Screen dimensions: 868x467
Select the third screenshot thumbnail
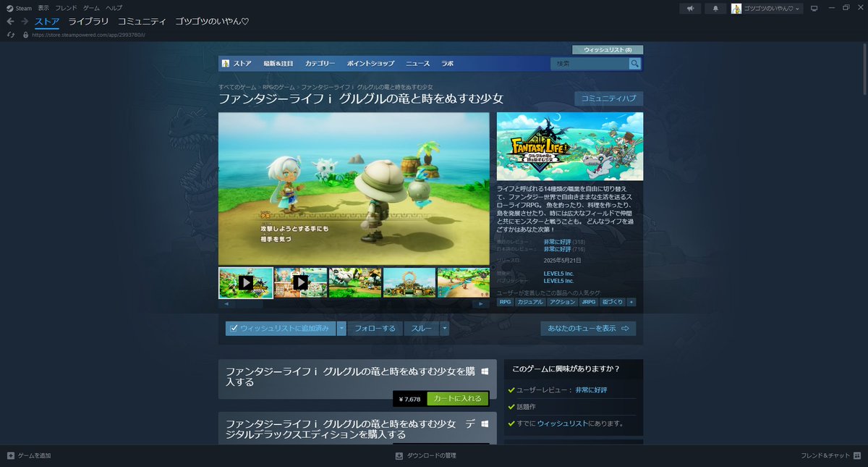point(354,282)
